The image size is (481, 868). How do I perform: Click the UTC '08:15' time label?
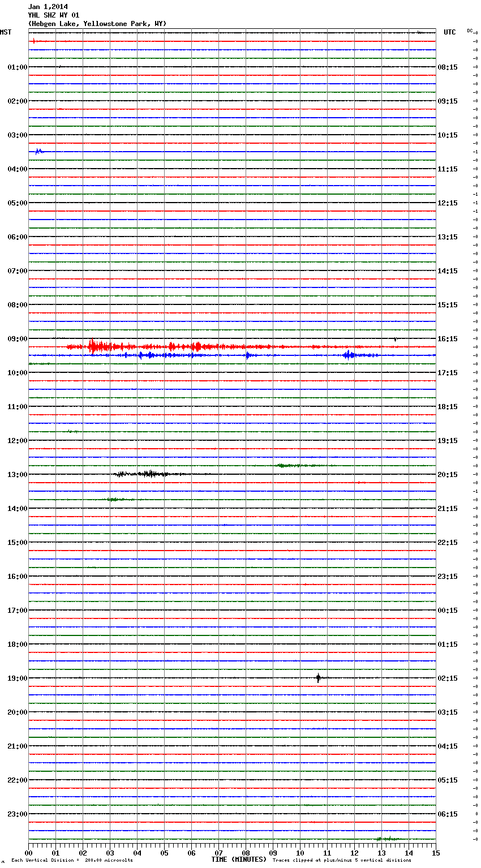448,67
